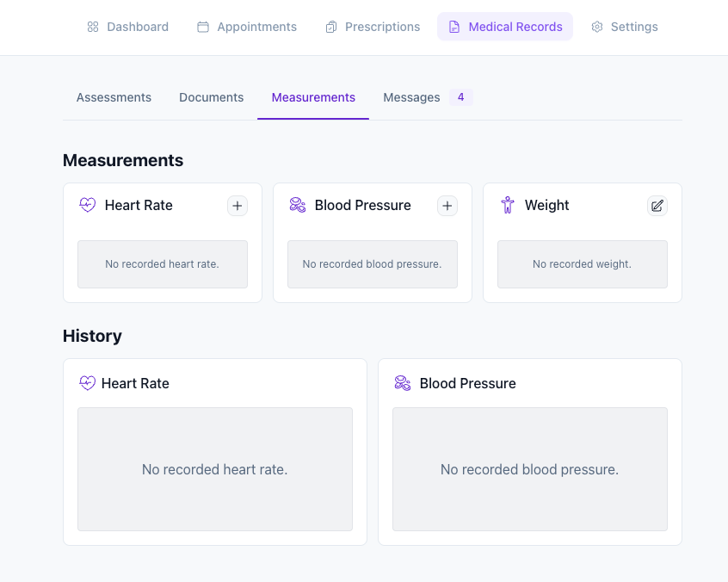Click the empty blood pressure history chart area
Image resolution: width=728 pixels, height=582 pixels.
[530, 469]
